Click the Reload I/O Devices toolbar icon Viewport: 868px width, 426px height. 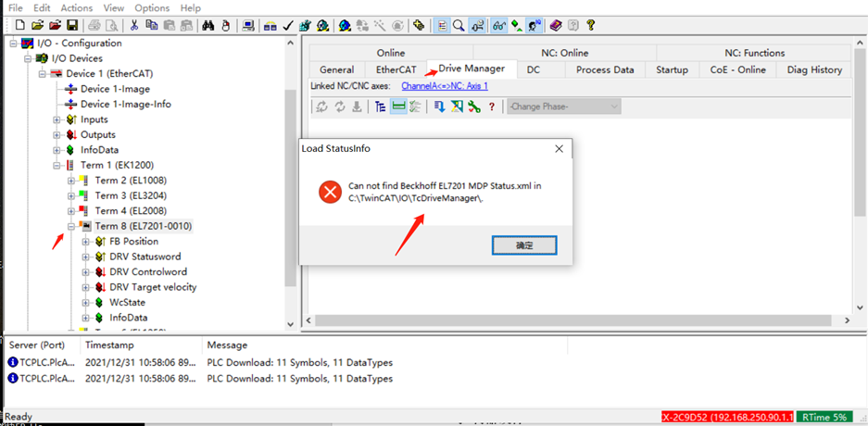362,25
